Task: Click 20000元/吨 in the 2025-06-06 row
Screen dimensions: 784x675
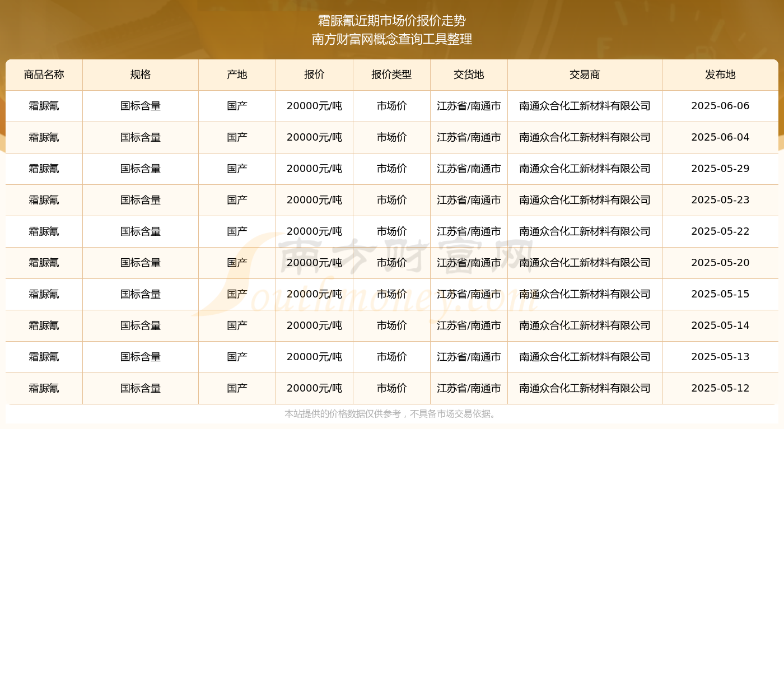Action: [x=315, y=106]
